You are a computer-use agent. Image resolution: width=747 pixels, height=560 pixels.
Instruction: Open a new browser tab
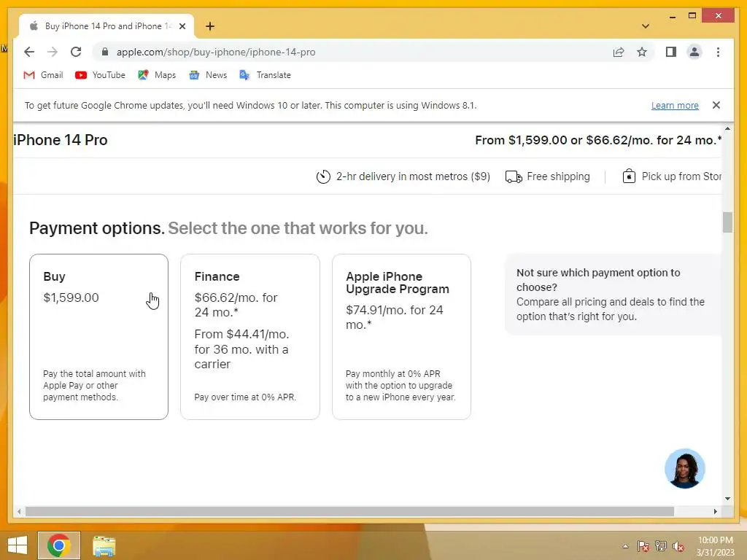tap(210, 26)
